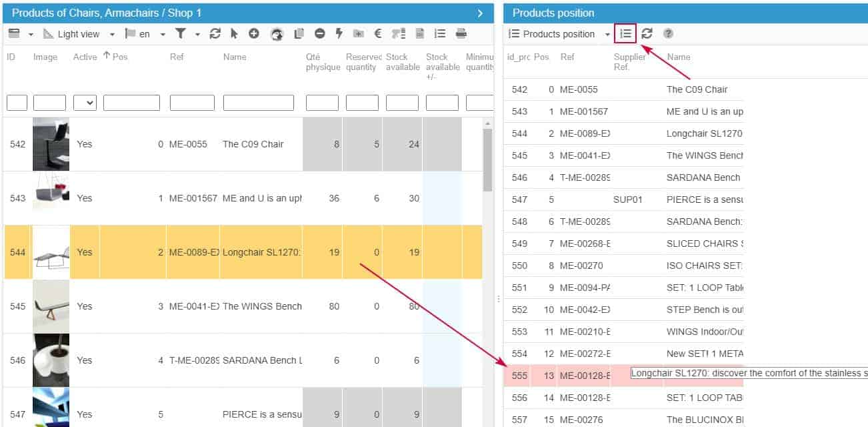
Task: Collapse products panel using header chevron
Action: click(x=480, y=13)
